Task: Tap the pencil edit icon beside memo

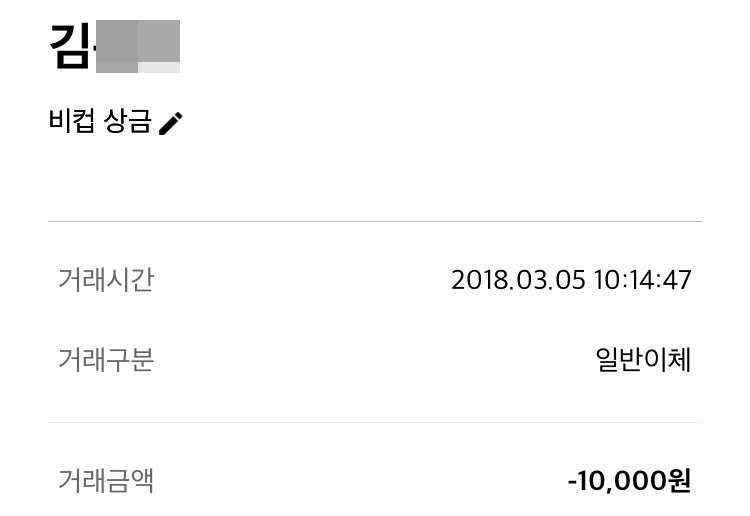Action: coord(171,123)
